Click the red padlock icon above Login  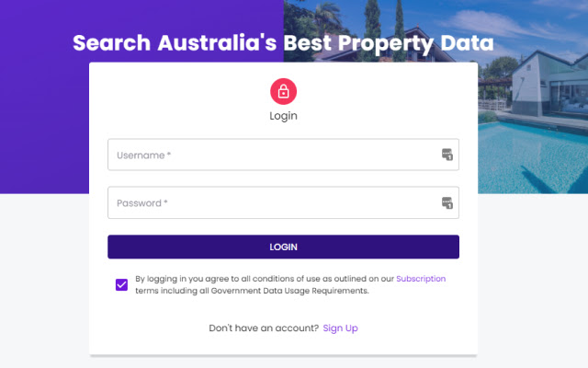tap(283, 91)
